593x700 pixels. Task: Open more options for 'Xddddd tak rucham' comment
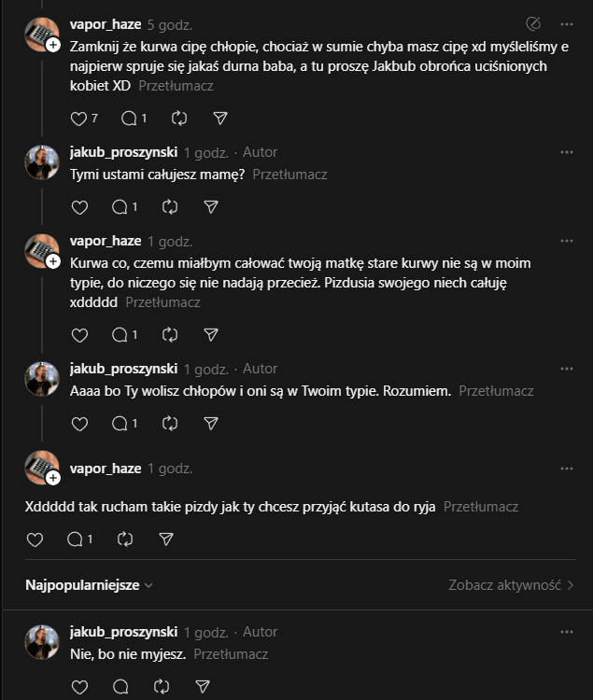[x=567, y=468]
